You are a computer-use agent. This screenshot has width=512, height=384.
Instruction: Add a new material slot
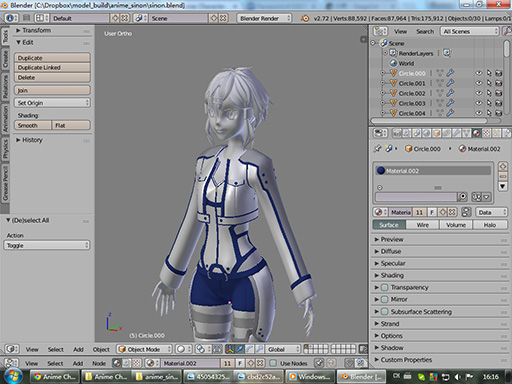point(503,166)
